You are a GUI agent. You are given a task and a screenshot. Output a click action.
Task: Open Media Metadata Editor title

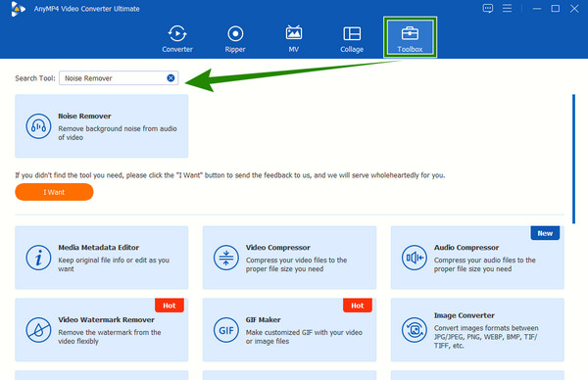click(98, 248)
